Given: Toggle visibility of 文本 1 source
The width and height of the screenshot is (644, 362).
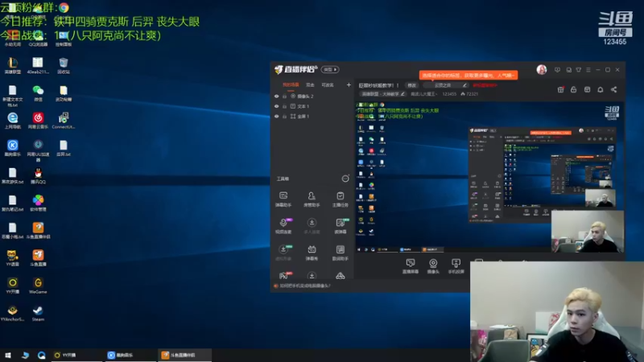Looking at the screenshot, I should 276,106.
